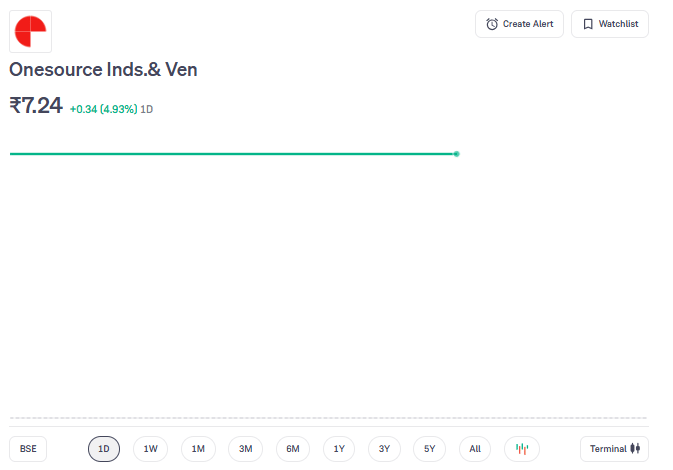Click the Watchlist bookmark icon

588,24
